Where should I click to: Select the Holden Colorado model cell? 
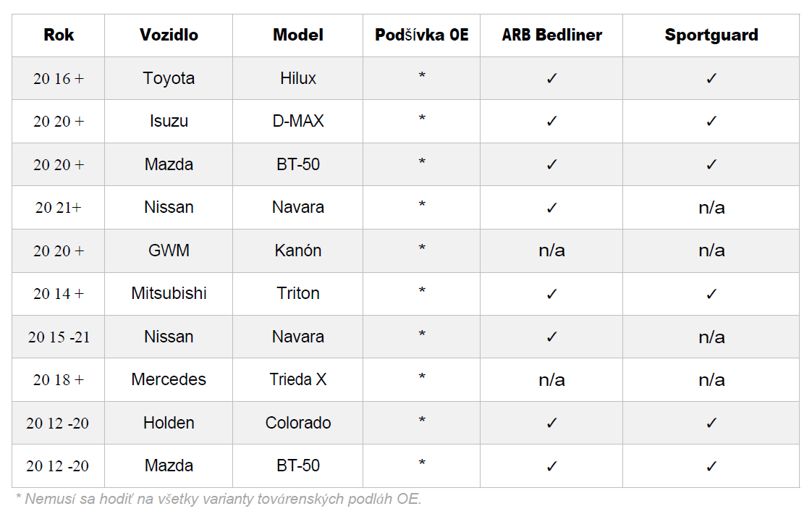pos(297,423)
